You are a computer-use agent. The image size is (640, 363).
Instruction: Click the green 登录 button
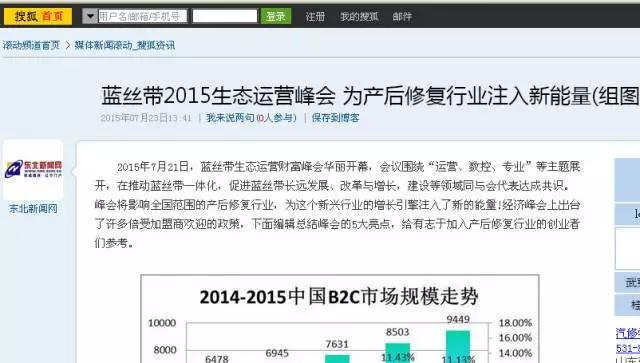click(276, 16)
